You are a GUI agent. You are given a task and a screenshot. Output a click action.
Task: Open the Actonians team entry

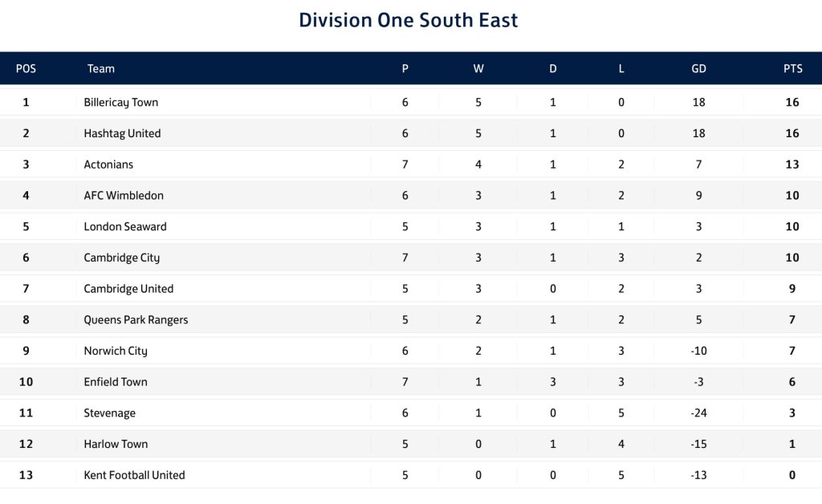point(108,165)
